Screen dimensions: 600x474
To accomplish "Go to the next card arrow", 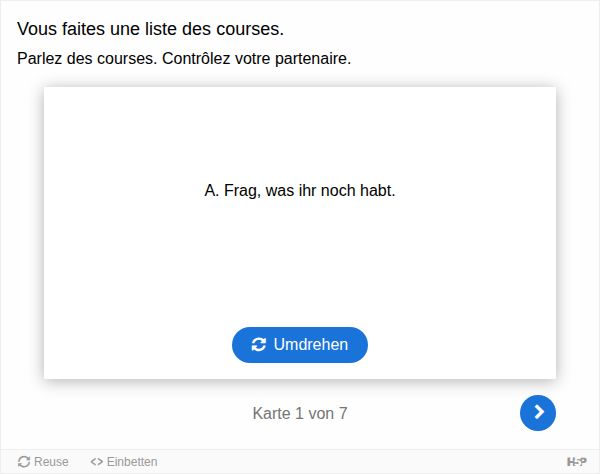I will tap(538, 413).
